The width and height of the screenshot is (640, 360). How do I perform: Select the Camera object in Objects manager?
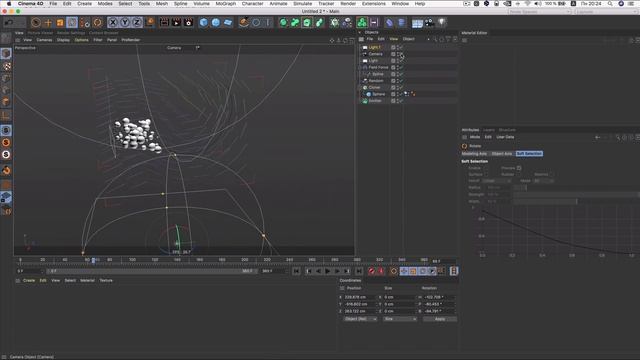(376, 54)
